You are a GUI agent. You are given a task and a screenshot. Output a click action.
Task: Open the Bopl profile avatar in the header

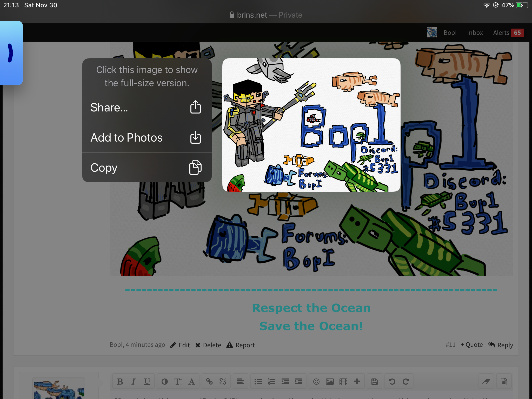pyautogui.click(x=432, y=32)
